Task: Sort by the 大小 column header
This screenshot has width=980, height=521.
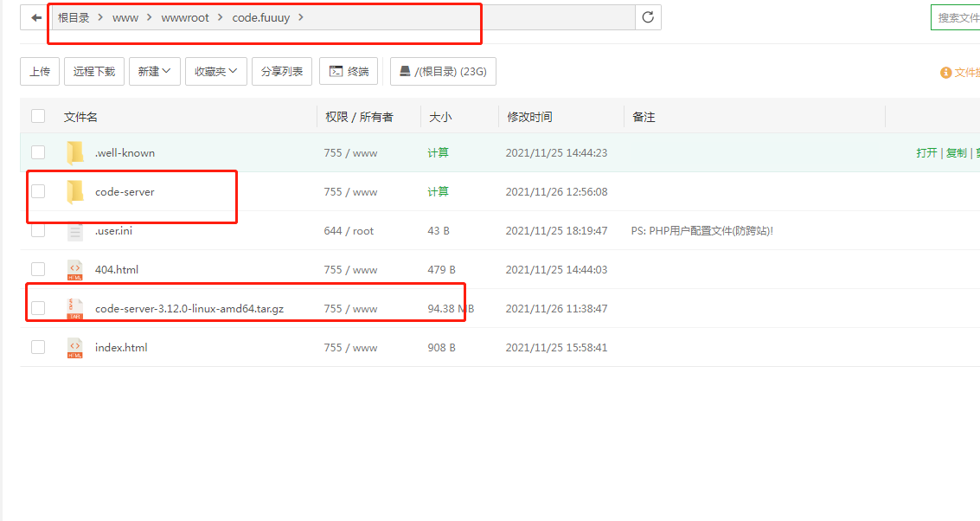Action: [x=440, y=117]
